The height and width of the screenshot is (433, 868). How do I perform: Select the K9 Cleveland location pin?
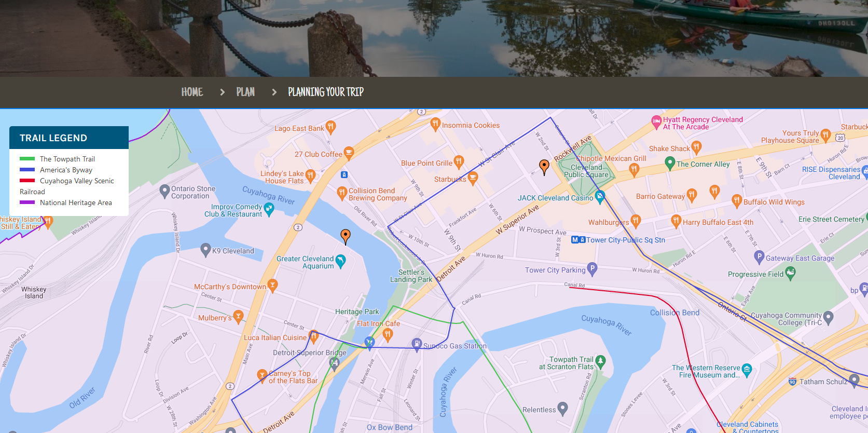coord(205,249)
